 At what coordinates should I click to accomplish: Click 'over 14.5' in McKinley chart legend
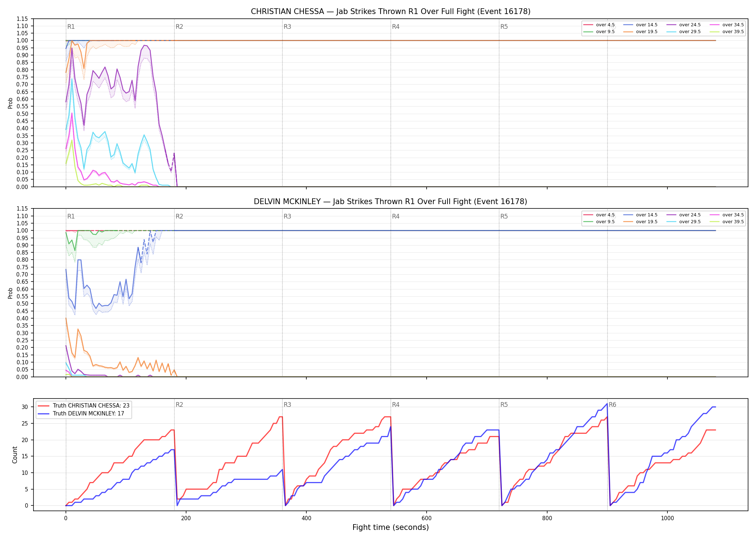point(647,215)
